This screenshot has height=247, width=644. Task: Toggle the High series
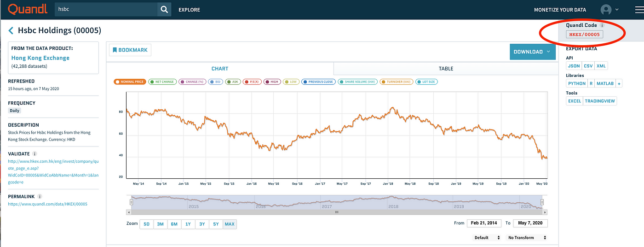pyautogui.click(x=272, y=82)
